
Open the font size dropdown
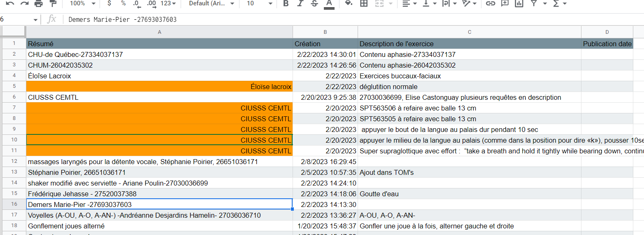[259, 3]
